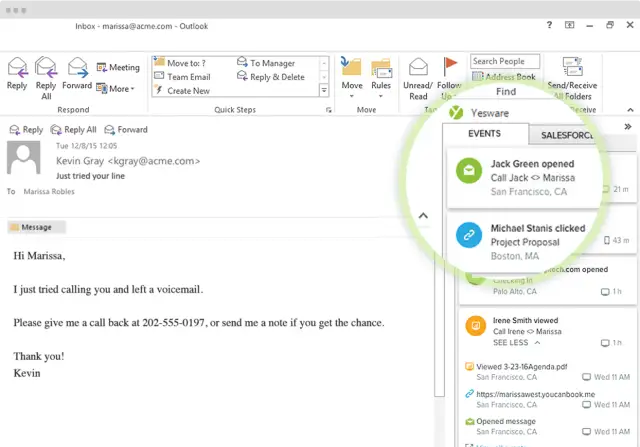Click the subject Just tried your line
Image resolution: width=640 pixels, height=447 pixels.
pos(90,176)
